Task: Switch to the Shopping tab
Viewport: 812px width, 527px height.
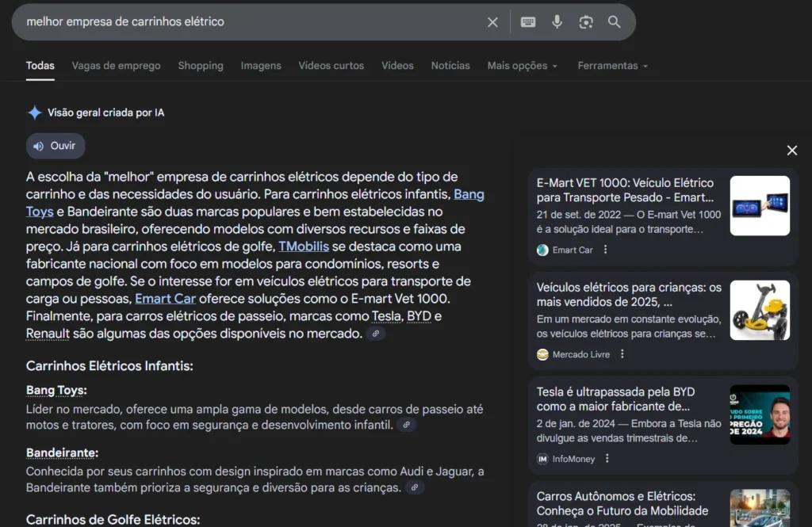Action: (x=200, y=66)
